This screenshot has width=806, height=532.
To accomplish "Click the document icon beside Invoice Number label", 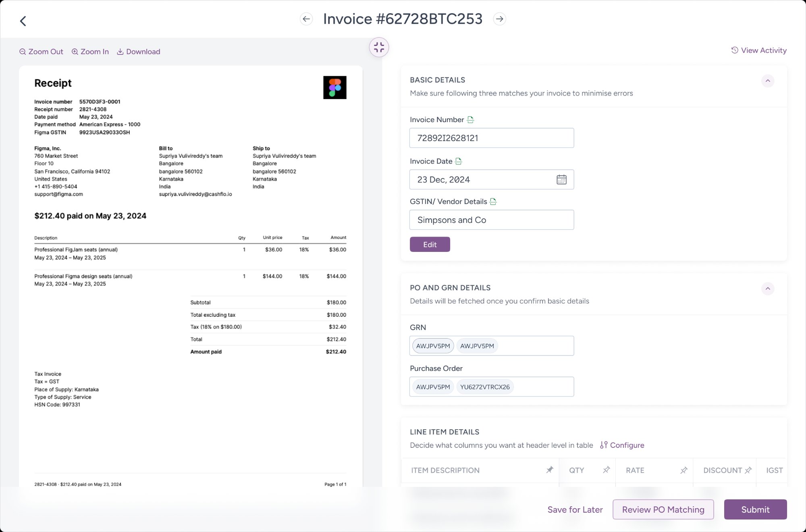I will (x=470, y=120).
